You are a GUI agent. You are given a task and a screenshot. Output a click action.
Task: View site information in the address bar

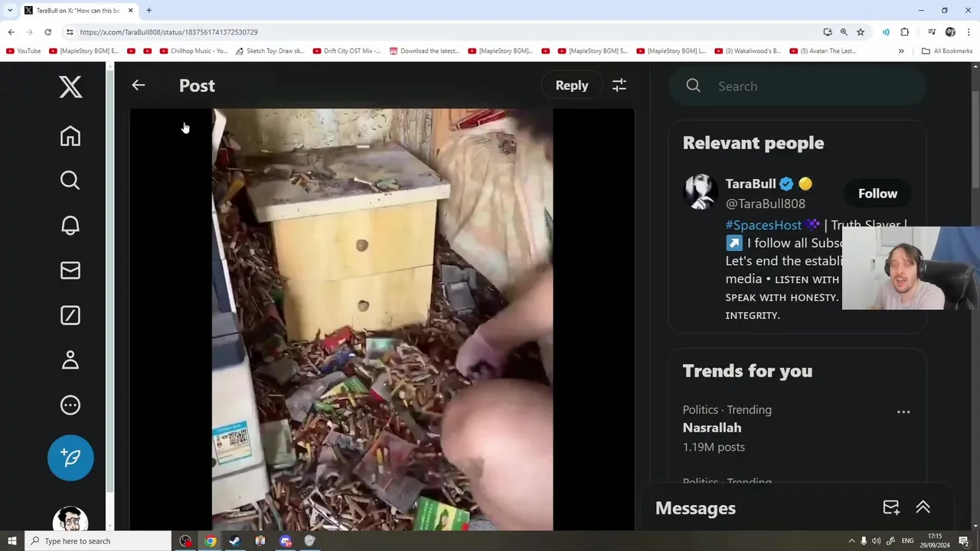pos(70,32)
